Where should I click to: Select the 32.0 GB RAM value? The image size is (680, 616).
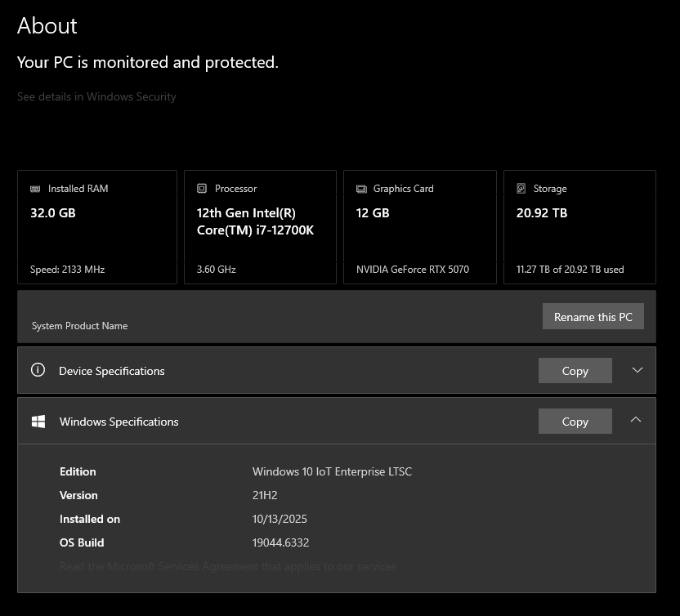[53, 213]
